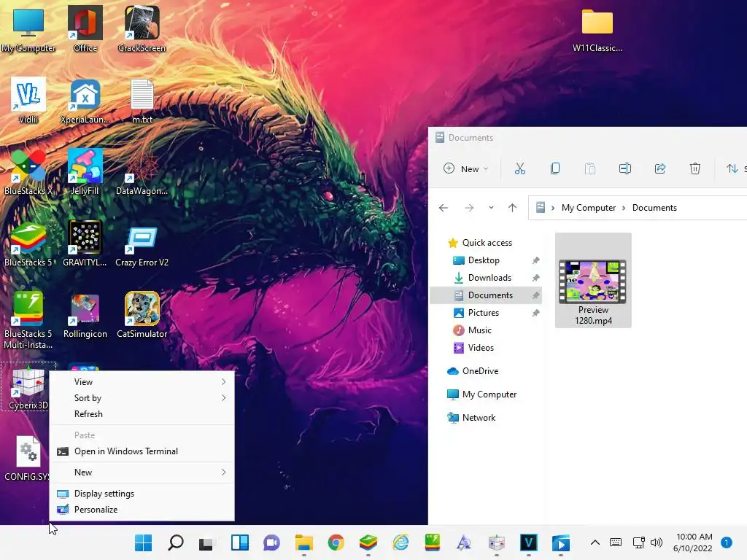Image resolution: width=747 pixels, height=560 pixels.
Task: Open OneDrive in navigation pane
Action: tap(480, 371)
